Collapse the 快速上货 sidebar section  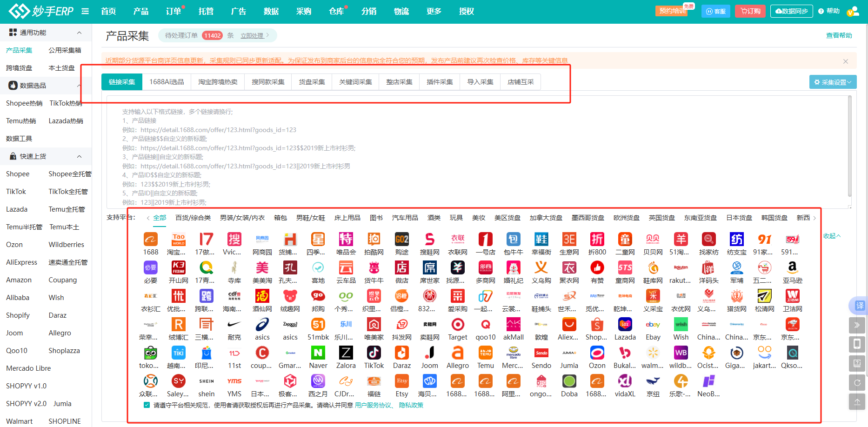click(x=79, y=156)
